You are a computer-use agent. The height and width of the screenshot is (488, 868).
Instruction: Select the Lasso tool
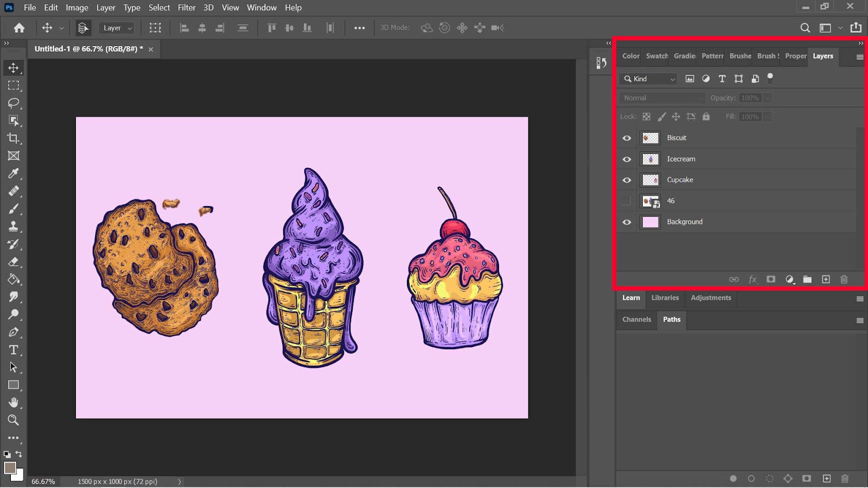pos(14,103)
